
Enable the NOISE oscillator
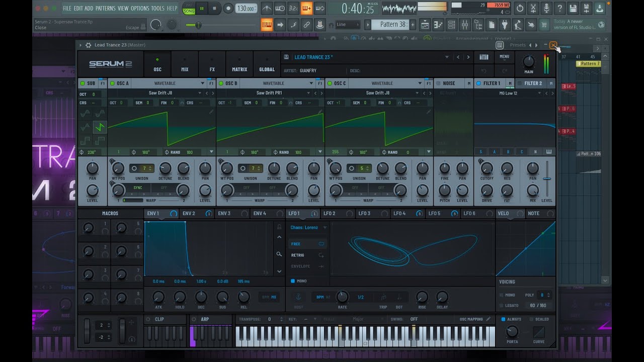pyautogui.click(x=438, y=83)
